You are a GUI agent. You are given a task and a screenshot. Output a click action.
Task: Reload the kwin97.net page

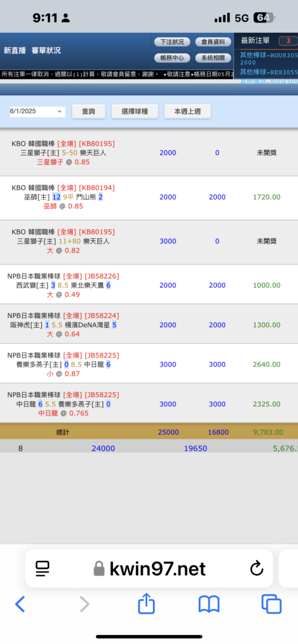257,569
